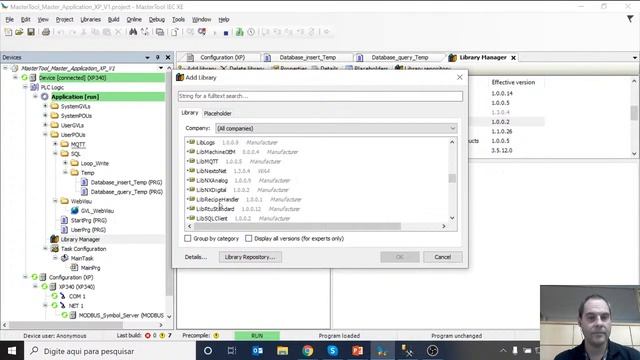Select COM 1 in device tree
This screenshot has width=640, height=360.
pos(77,296)
